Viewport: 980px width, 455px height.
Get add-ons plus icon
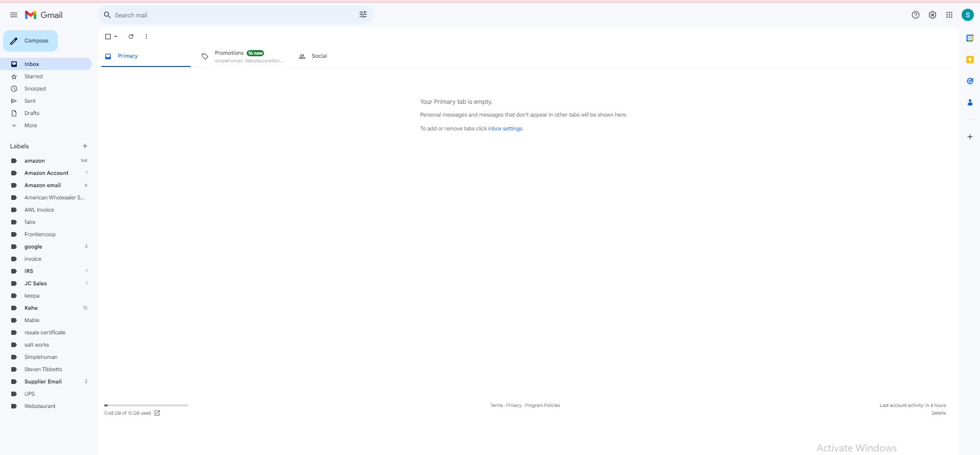point(970,136)
